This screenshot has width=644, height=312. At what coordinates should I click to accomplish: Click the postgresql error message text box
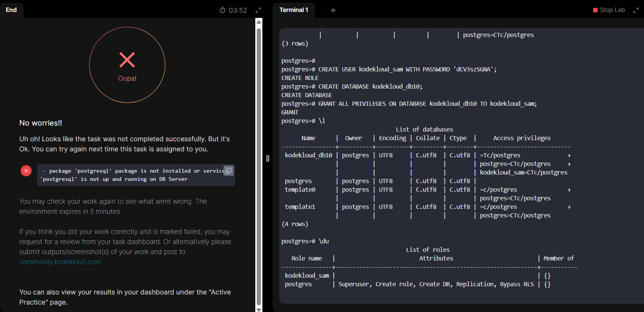pyautogui.click(x=131, y=175)
